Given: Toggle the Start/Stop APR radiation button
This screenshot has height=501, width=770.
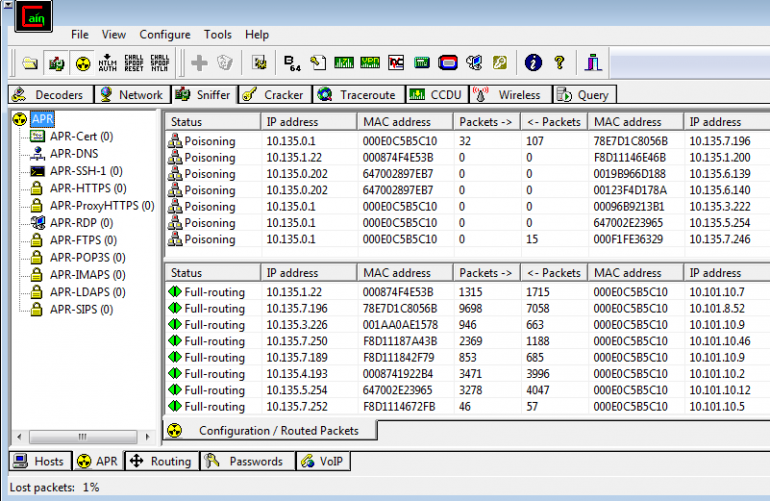Looking at the screenshot, I should [x=82, y=63].
